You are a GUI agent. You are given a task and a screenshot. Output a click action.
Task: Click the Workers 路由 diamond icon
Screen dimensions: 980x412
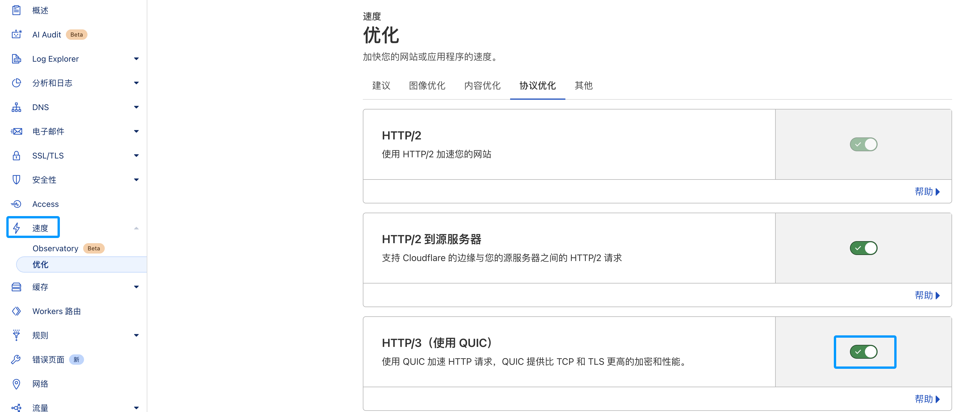point(16,311)
